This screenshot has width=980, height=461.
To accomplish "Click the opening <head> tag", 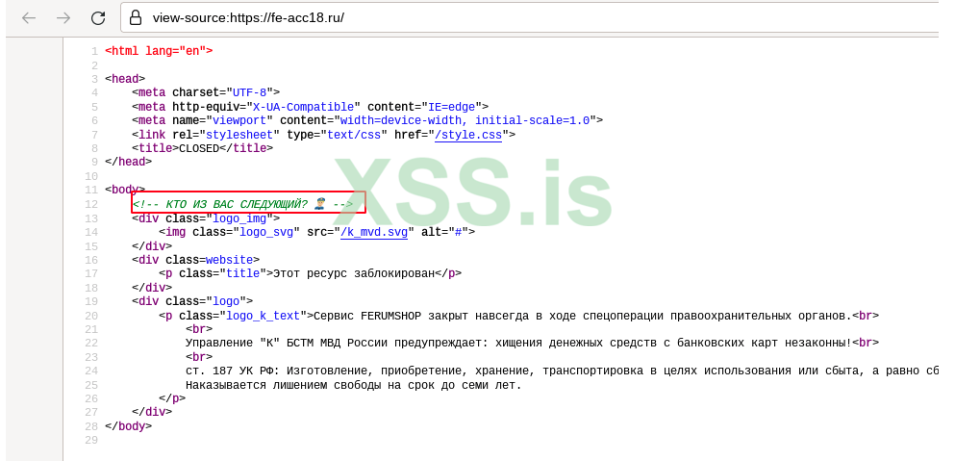I will pyautogui.click(x=125, y=79).
